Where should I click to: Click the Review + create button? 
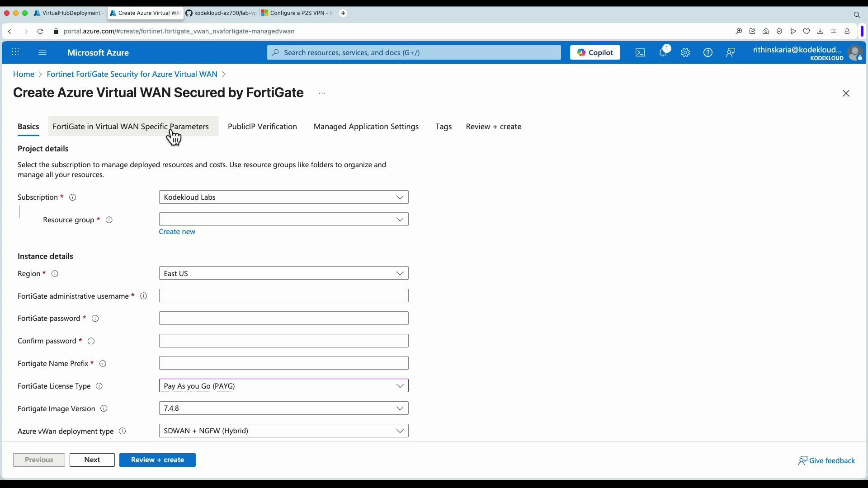click(x=157, y=460)
